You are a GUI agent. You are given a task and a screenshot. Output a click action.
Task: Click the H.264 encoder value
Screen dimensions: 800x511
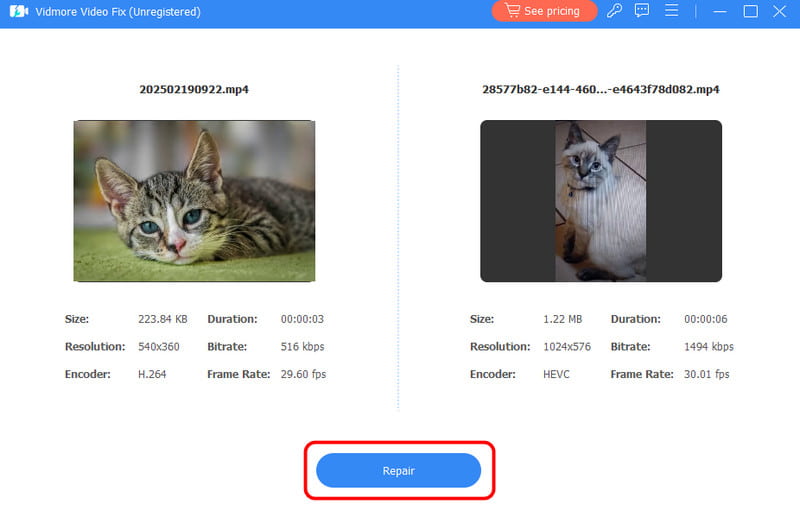[x=154, y=374]
